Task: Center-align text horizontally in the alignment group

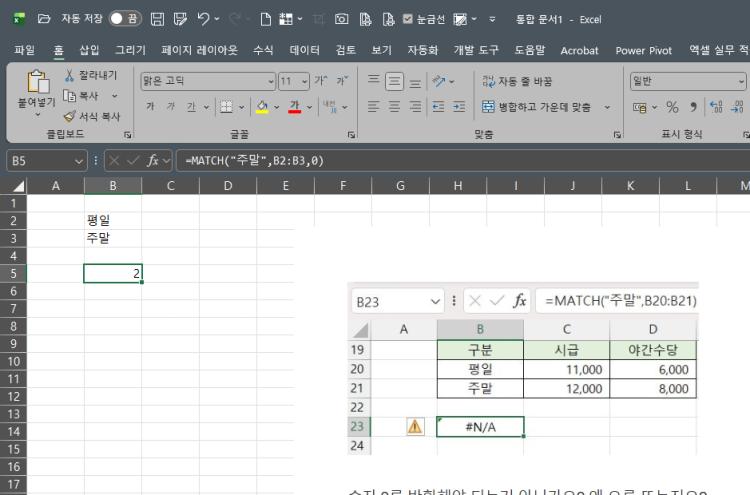Action: coord(395,107)
